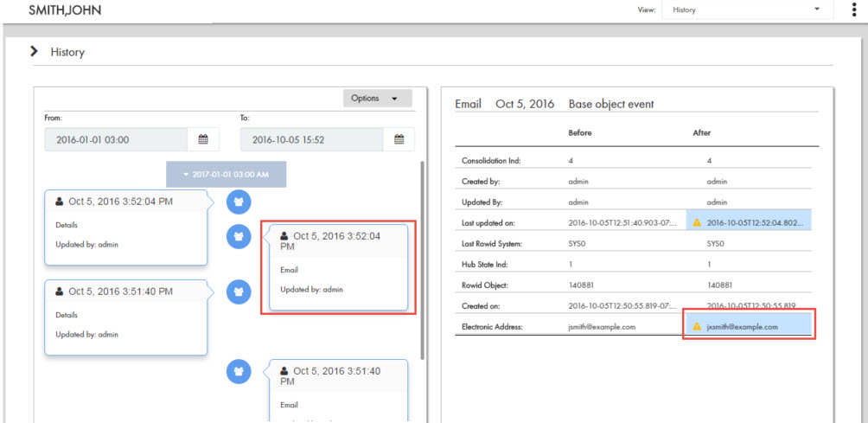Click the timeline icon beside the 3:51:40 Details card

tap(238, 292)
